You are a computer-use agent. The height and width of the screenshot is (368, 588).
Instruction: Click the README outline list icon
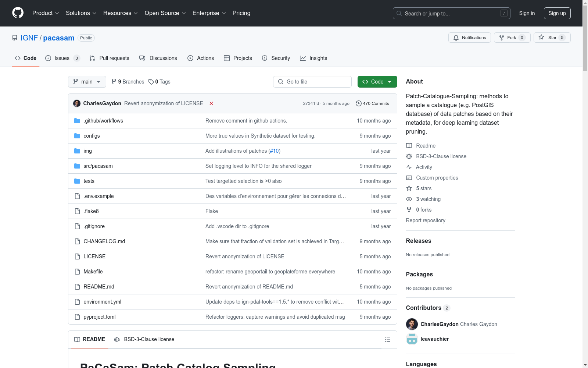[x=387, y=340]
